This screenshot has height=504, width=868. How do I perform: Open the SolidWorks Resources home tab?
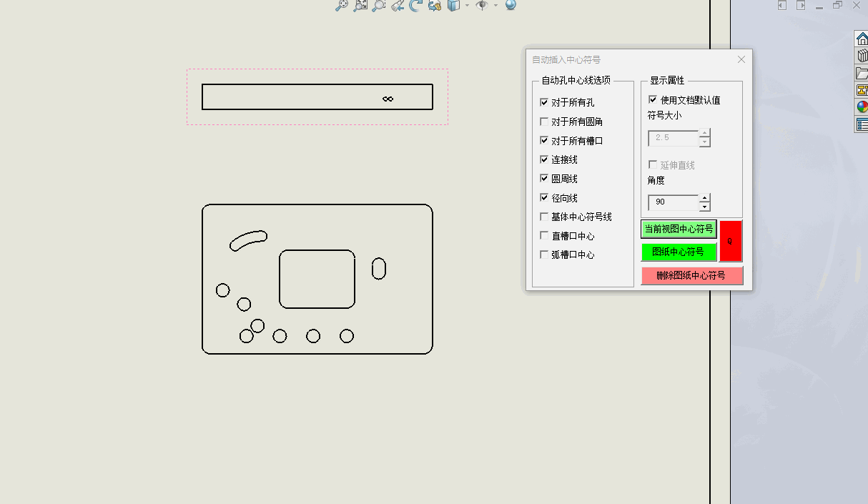(x=862, y=38)
